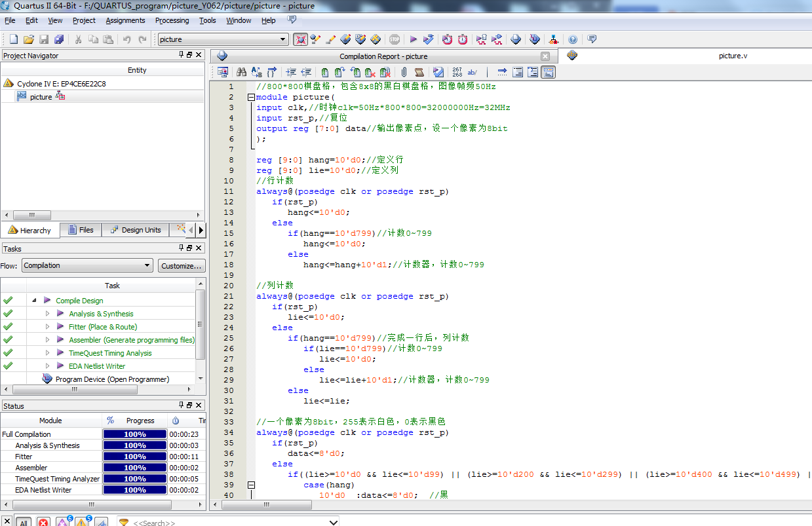
Task: Click the Start Compilation play icon
Action: pos(414,39)
